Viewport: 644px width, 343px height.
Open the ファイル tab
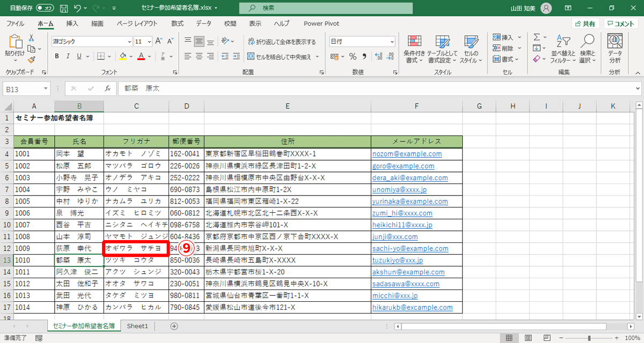tap(15, 24)
